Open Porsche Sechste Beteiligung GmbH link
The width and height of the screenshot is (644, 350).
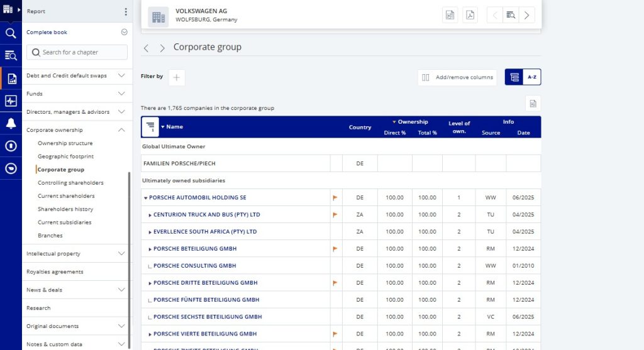[208, 317]
